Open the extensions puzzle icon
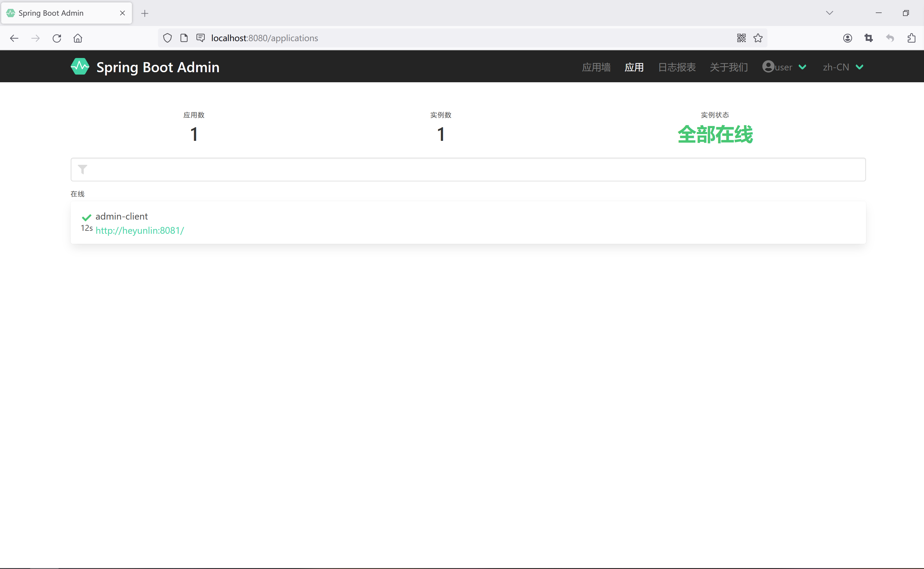 (x=912, y=38)
